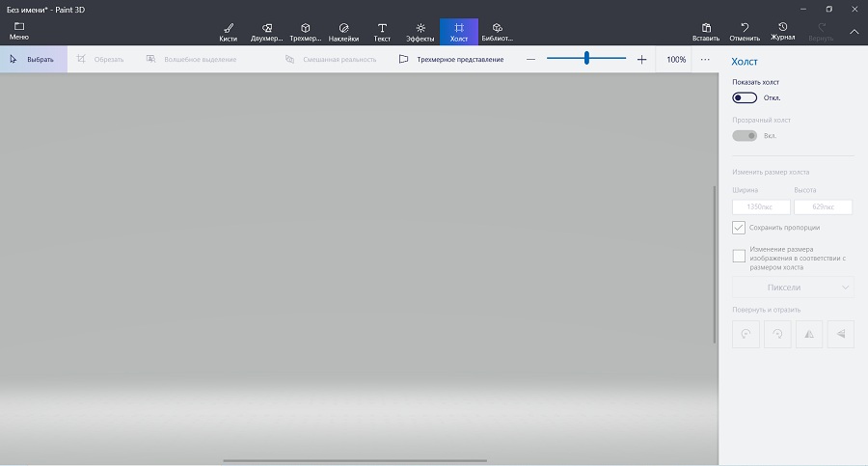Open the Трехмерные фигуры (3D shapes) tool
The width and height of the screenshot is (868, 466).
pos(305,32)
